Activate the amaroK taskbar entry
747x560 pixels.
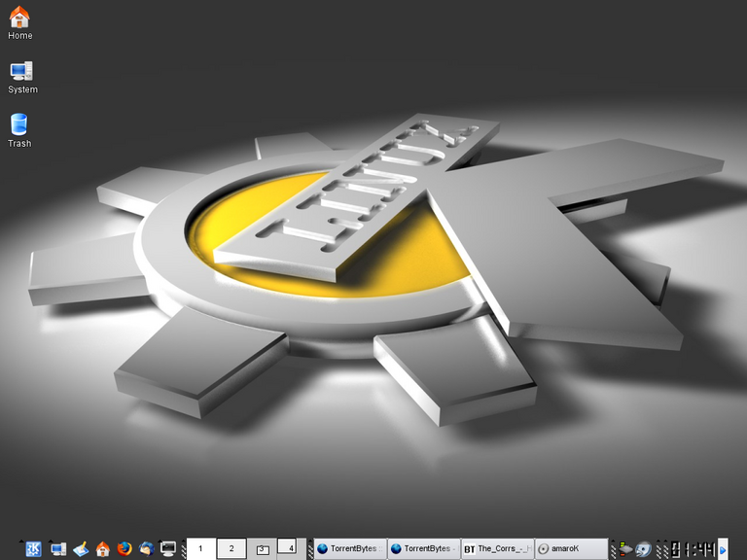coord(571,549)
